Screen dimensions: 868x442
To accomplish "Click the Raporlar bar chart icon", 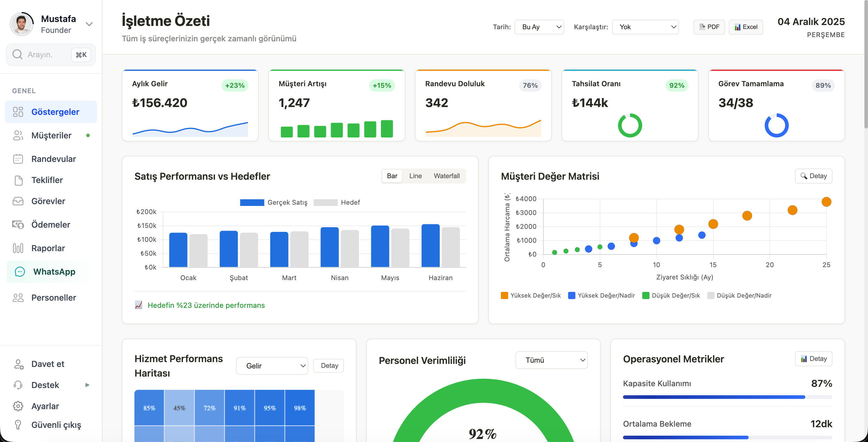I will [18, 248].
